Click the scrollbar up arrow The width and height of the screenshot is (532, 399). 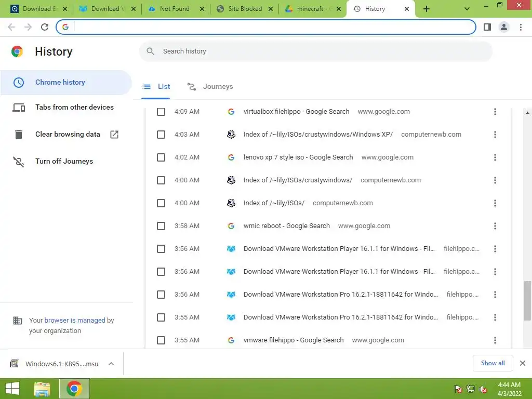[x=527, y=113]
